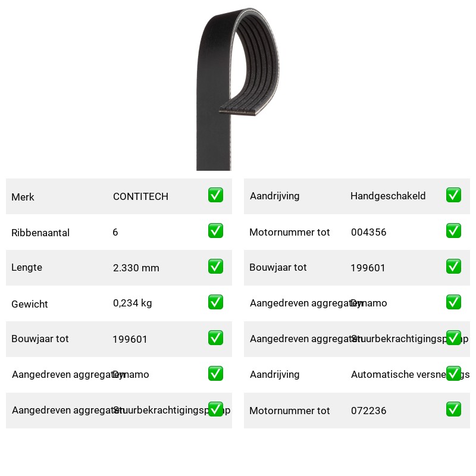Screen dimensions: 476x476
Task: Click the checkmark for Gewicht 0,234 kg
Action: [215, 302]
